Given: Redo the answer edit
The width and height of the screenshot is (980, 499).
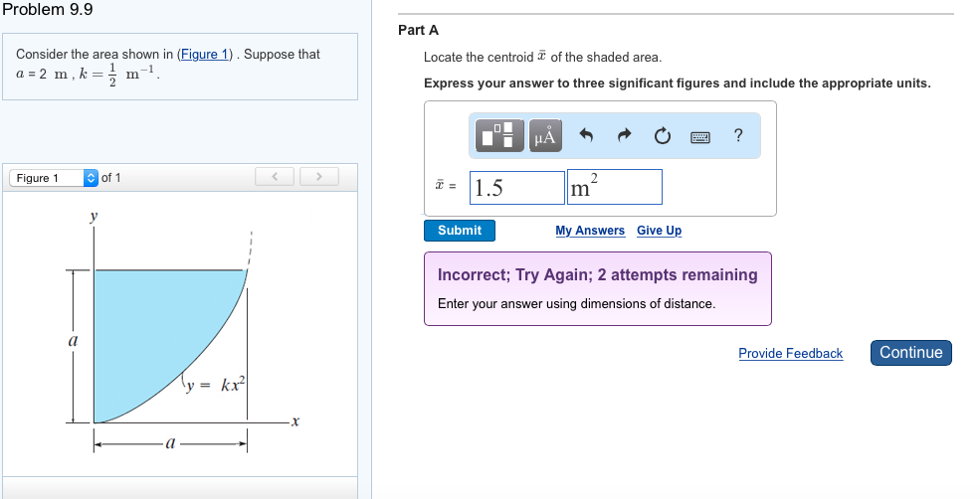Looking at the screenshot, I should coord(625,136).
